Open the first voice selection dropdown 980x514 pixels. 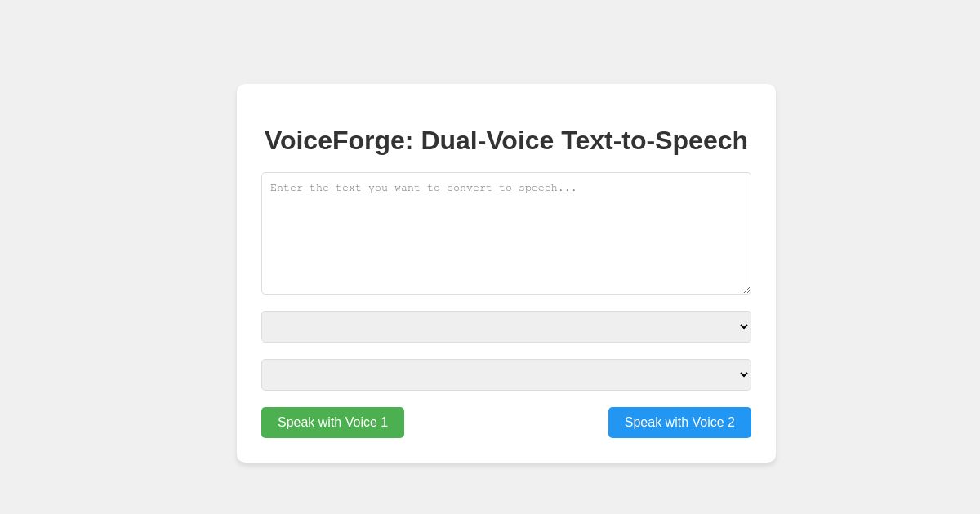506,326
